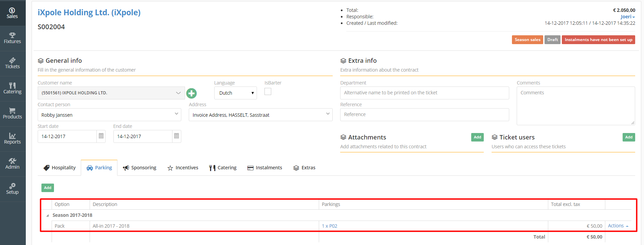Open the Sales section in sidebar
Screen dimensions: 644x245
(x=13, y=13)
